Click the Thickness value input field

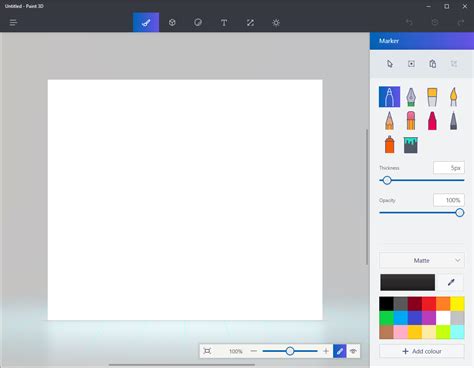click(x=449, y=168)
